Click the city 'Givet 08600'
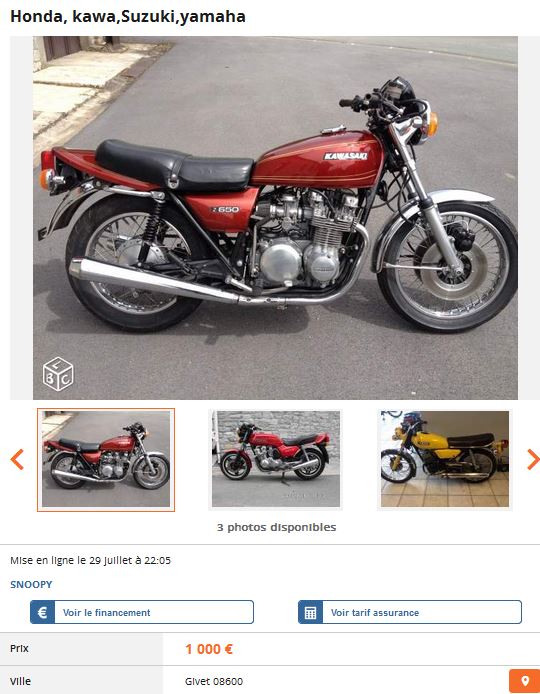 [214, 681]
